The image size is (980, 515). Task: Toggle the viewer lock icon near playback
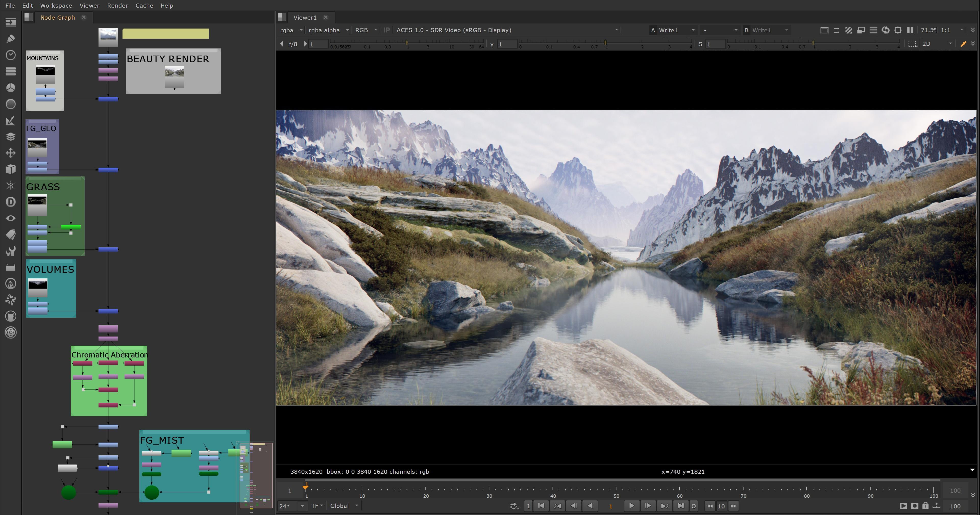point(925,506)
